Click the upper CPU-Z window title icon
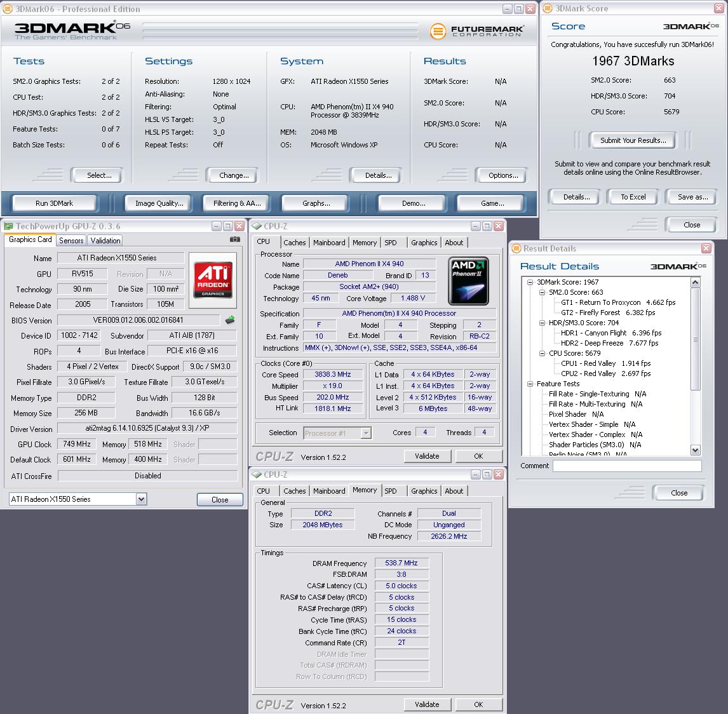728x714 pixels. 257,226
